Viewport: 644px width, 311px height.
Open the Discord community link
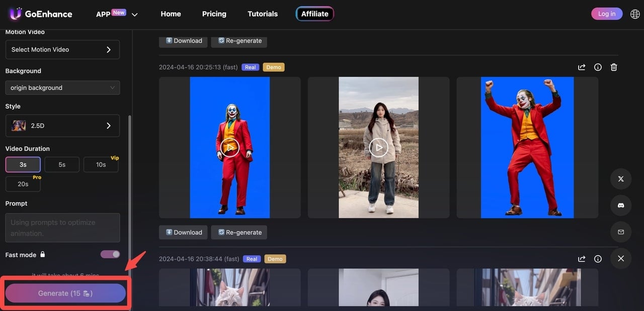click(x=621, y=205)
